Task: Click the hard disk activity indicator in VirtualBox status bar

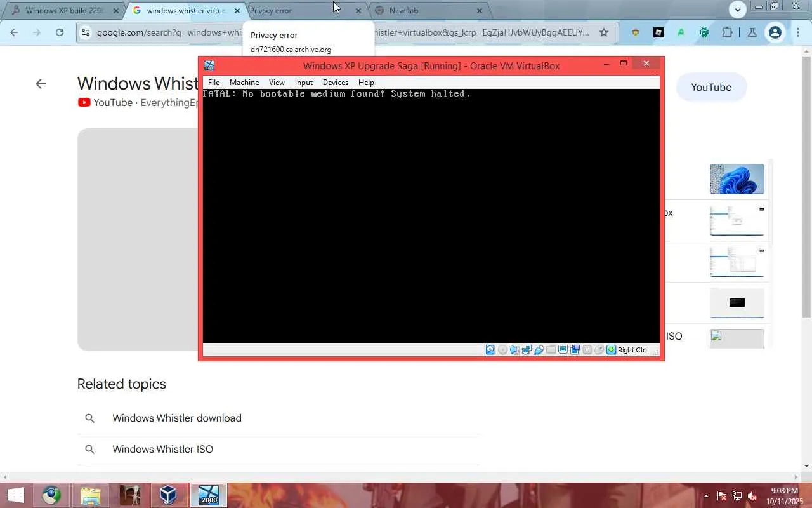Action: (x=490, y=350)
